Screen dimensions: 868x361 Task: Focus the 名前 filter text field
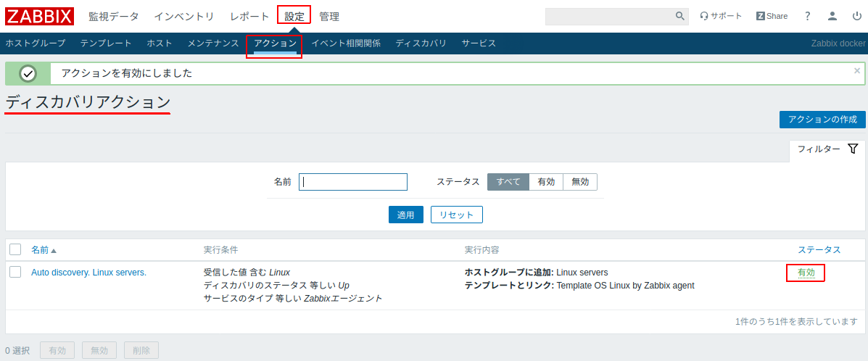click(353, 182)
